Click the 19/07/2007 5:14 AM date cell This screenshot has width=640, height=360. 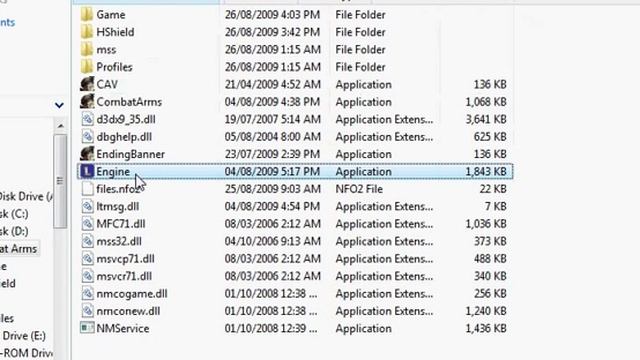point(272,119)
